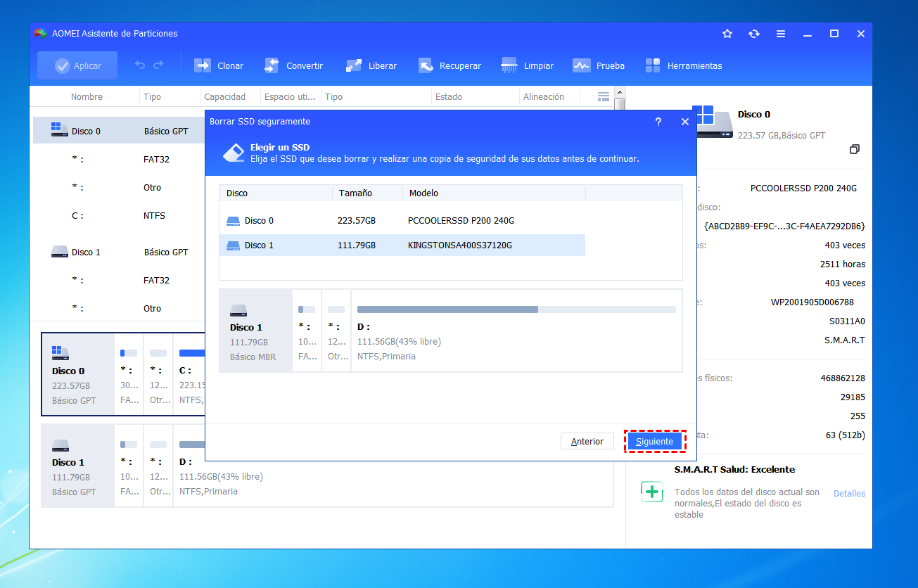Open the column settings icon beside Alineación
The height and width of the screenshot is (588, 918).
(603, 97)
